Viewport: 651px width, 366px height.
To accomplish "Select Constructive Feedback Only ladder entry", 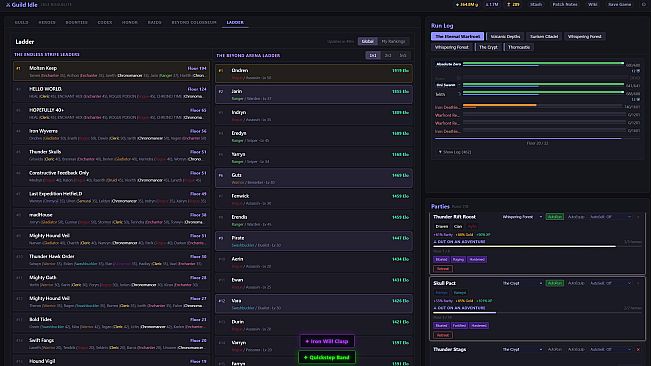I will point(111,176).
